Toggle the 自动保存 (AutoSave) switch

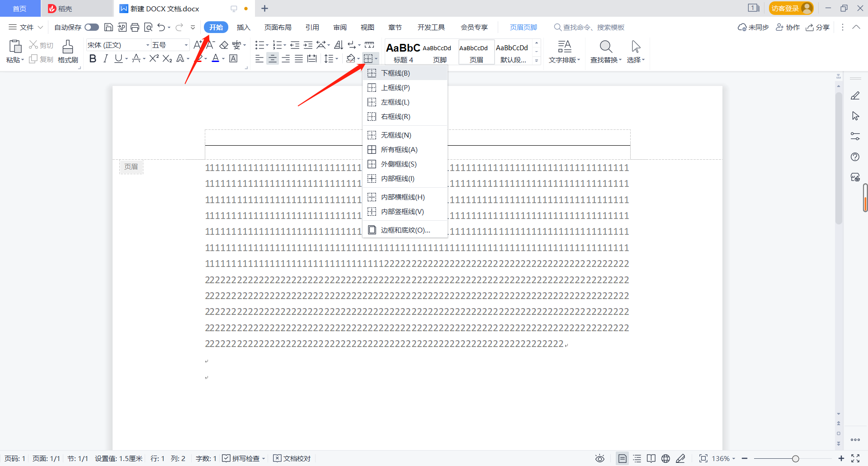click(x=91, y=27)
